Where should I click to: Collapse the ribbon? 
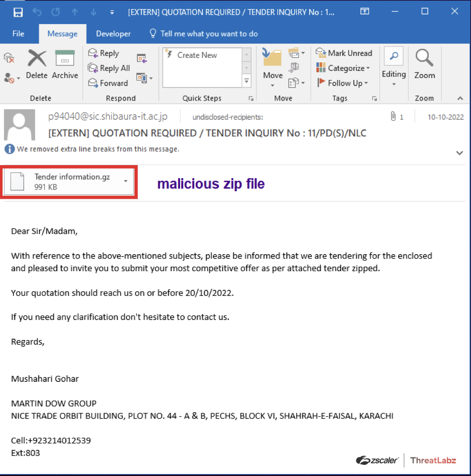click(x=459, y=98)
